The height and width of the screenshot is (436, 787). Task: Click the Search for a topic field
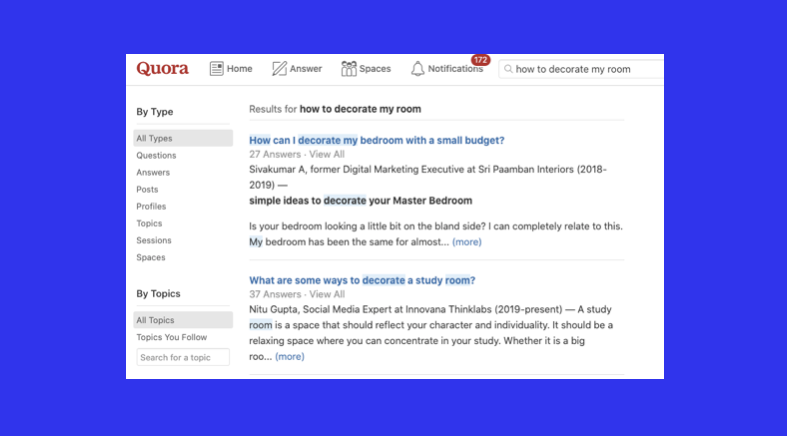point(183,357)
